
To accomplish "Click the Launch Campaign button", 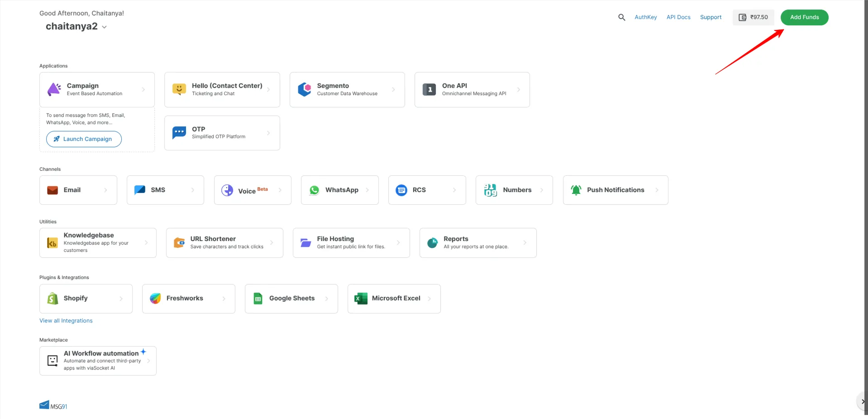I will pos(84,139).
